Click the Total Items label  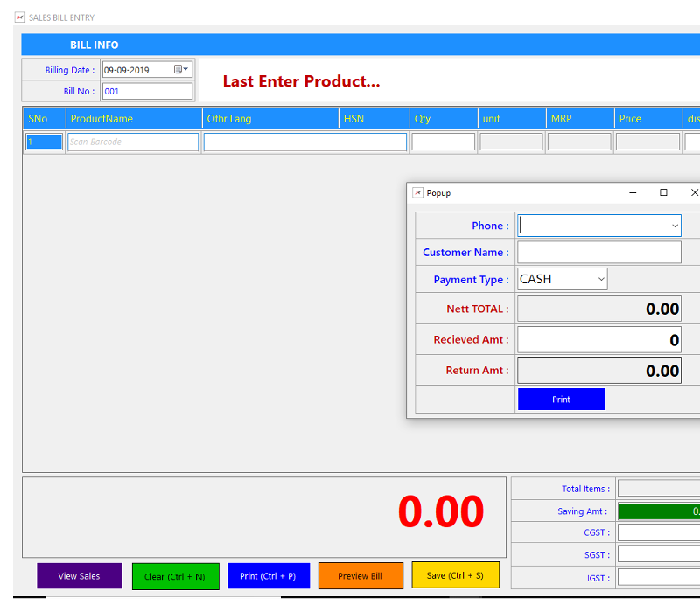coord(585,489)
